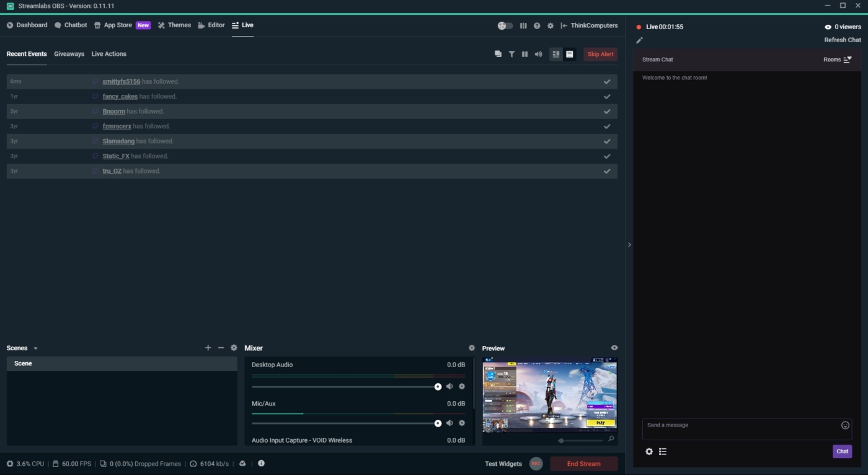Mute event alert sounds with speaker icon
868x475 pixels.
coord(538,54)
